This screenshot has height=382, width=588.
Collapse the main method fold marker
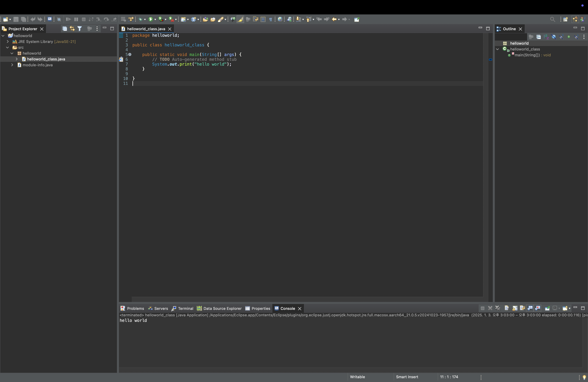130,55
